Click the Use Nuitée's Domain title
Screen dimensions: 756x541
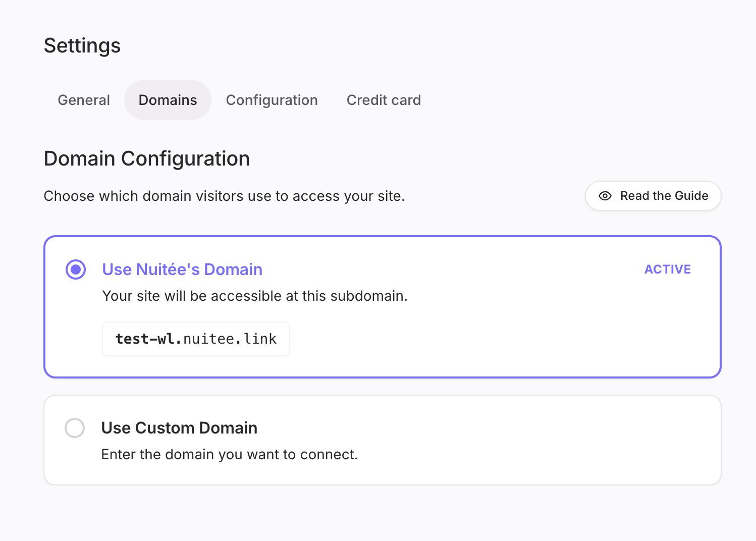tap(182, 269)
